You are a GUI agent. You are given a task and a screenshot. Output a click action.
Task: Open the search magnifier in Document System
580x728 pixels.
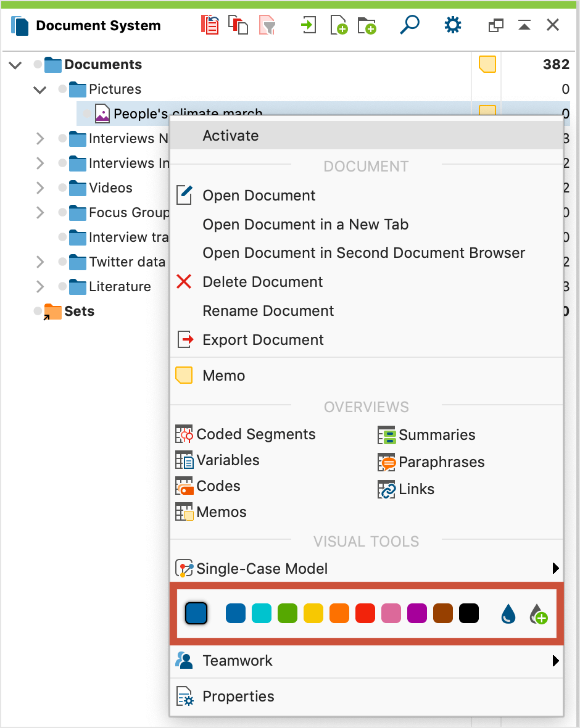pyautogui.click(x=410, y=25)
